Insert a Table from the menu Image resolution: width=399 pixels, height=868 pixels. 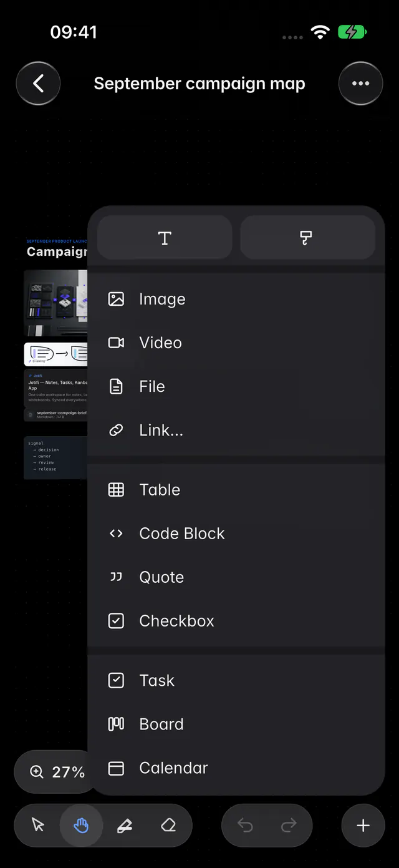point(236,490)
